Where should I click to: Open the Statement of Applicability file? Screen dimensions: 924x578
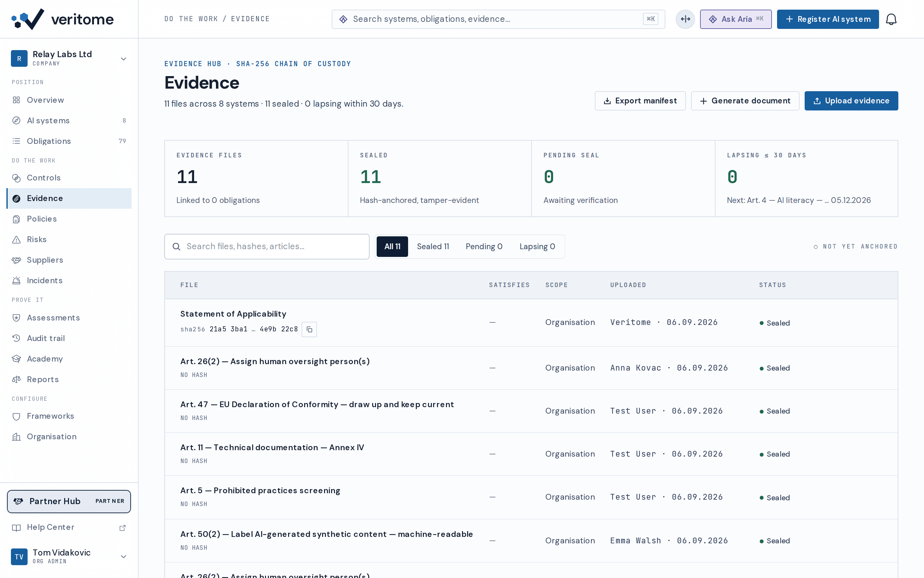click(233, 314)
